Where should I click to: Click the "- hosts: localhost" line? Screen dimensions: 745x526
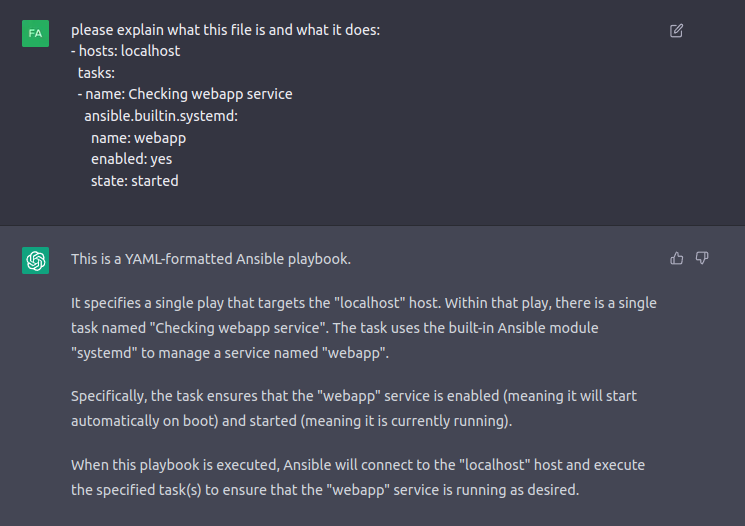(126, 50)
